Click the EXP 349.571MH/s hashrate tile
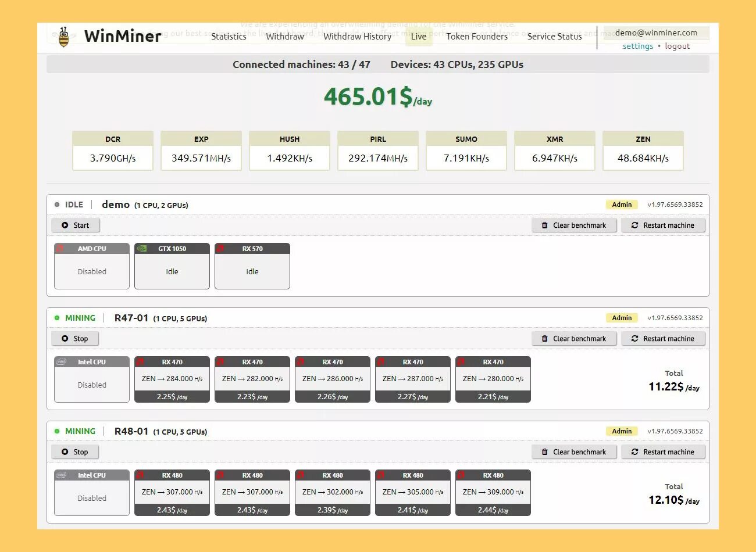Screen dimensions: 756x552 (x=201, y=150)
